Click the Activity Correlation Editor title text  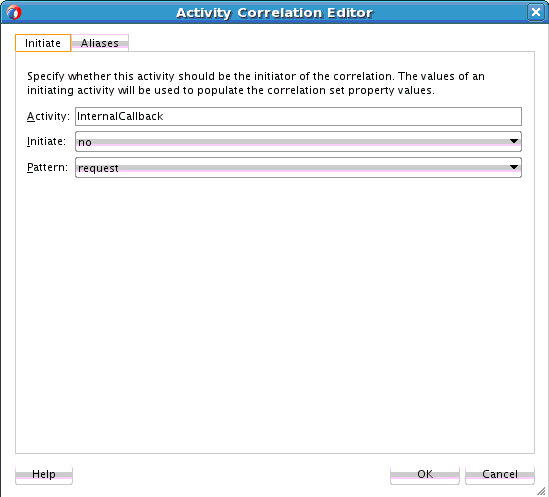(274, 13)
